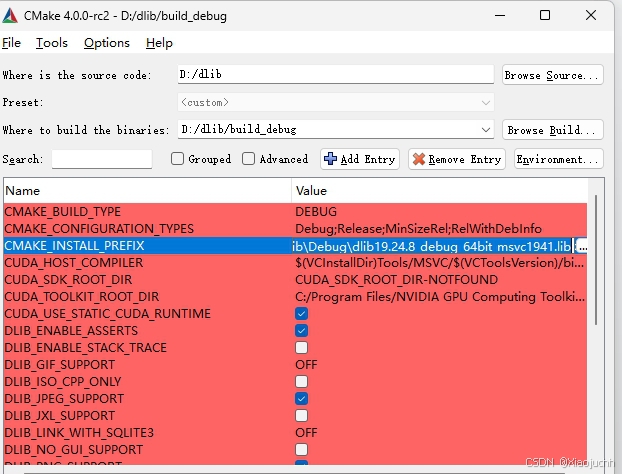Expand the build binaries path dropdown
This screenshot has width=622, height=474.
coord(486,130)
